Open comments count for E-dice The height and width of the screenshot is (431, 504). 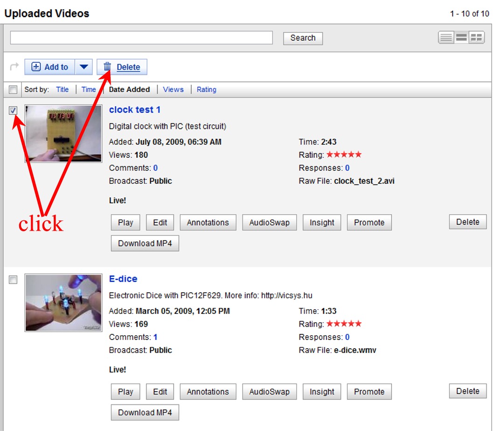coord(155,337)
